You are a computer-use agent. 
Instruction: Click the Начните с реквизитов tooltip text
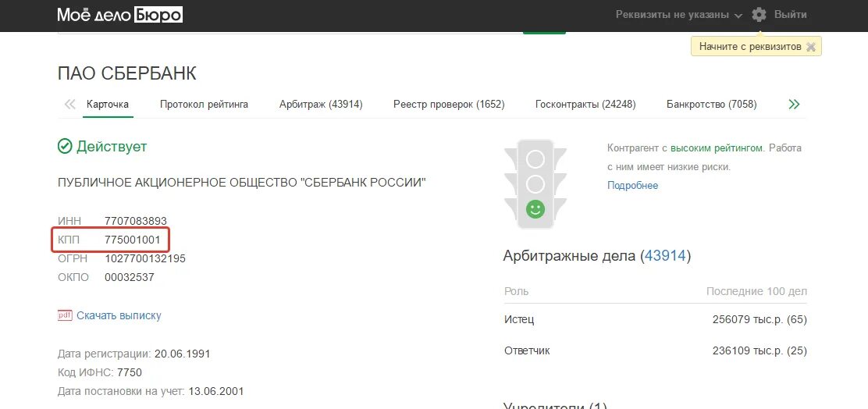[750, 47]
